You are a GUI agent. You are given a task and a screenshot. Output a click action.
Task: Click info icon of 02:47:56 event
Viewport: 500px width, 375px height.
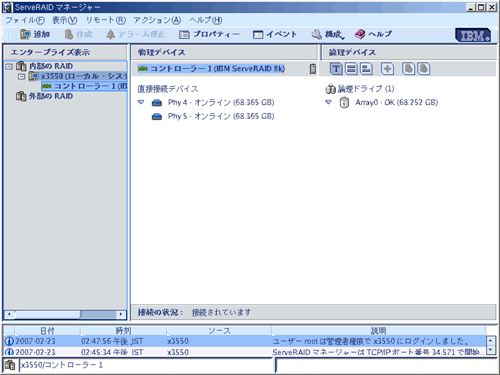(9, 341)
